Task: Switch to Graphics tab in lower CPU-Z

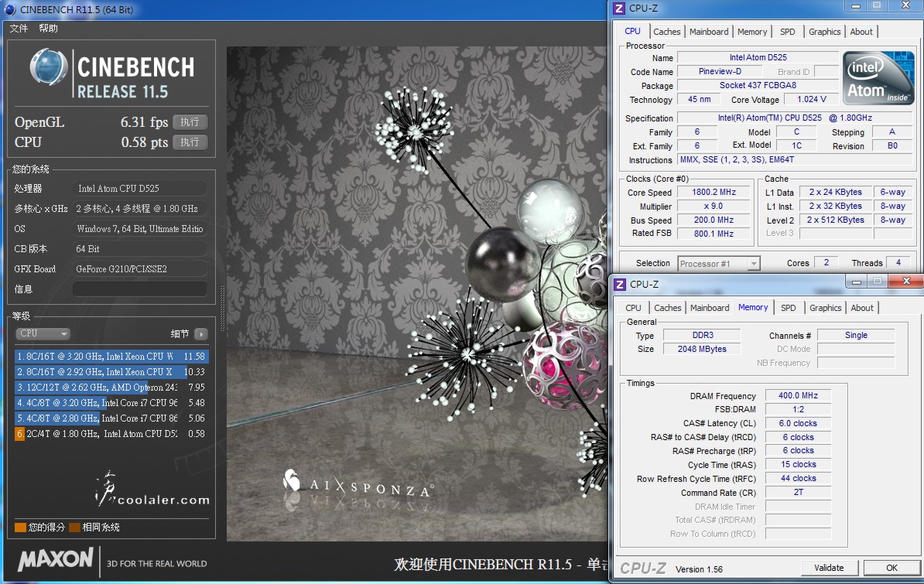Action: coord(825,308)
